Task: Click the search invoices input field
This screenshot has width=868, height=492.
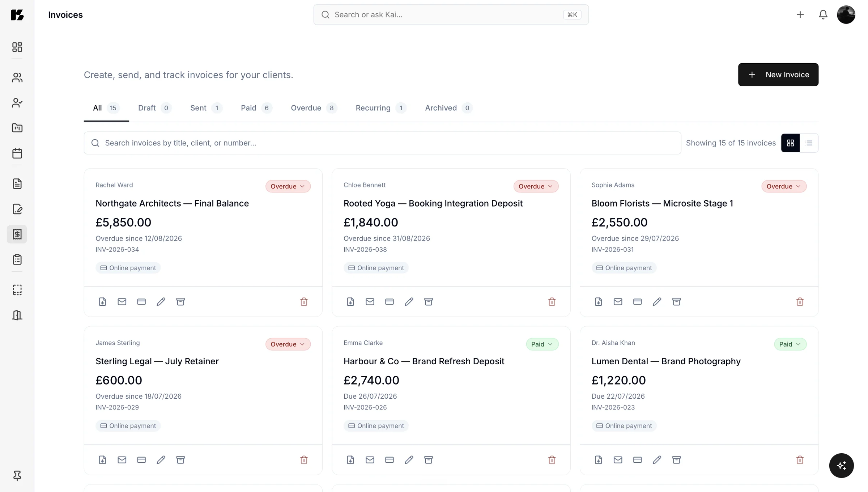Action: pyautogui.click(x=382, y=143)
